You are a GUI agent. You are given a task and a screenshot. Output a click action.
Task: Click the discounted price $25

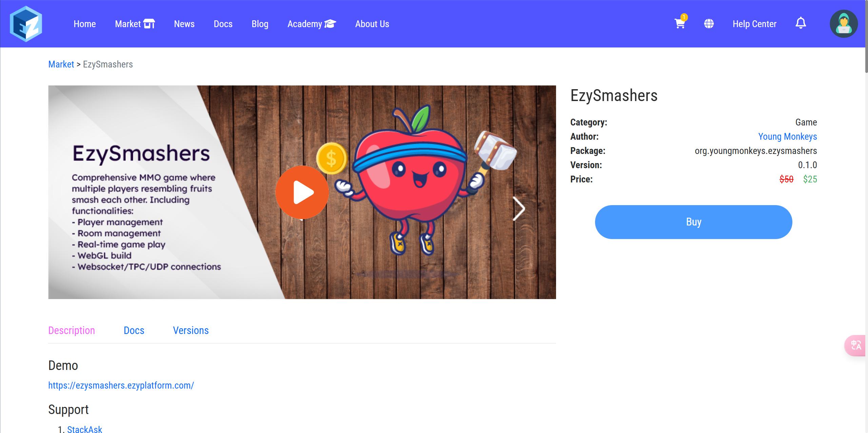810,179
